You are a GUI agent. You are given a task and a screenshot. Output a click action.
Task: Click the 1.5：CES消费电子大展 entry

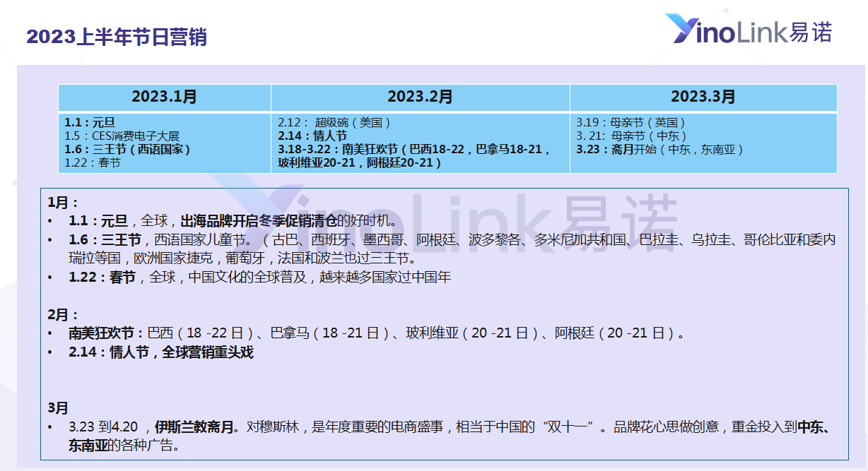(x=122, y=136)
